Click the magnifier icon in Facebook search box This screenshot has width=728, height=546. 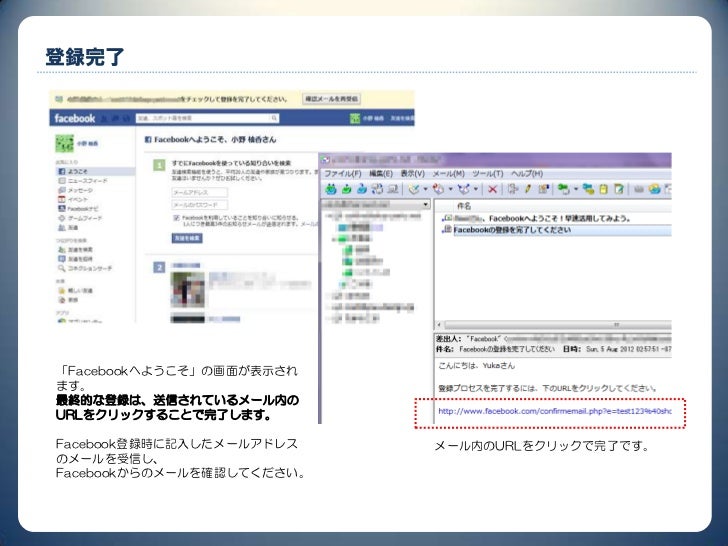click(274, 118)
